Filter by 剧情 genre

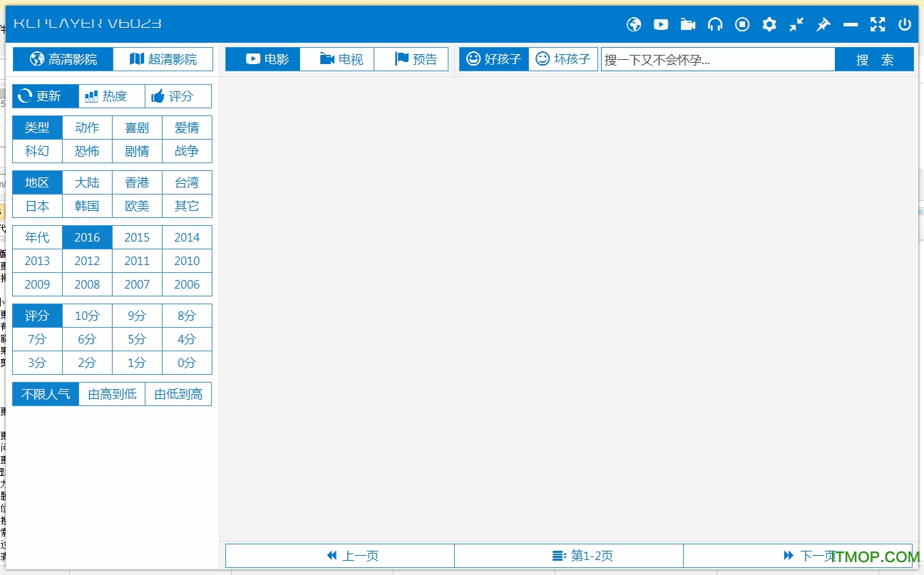137,151
